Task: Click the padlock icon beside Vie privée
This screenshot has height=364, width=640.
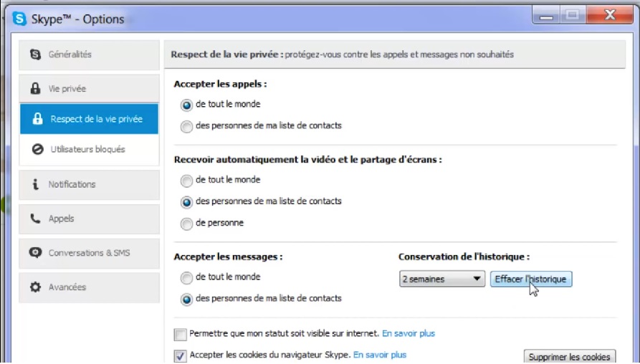Action: coord(36,89)
